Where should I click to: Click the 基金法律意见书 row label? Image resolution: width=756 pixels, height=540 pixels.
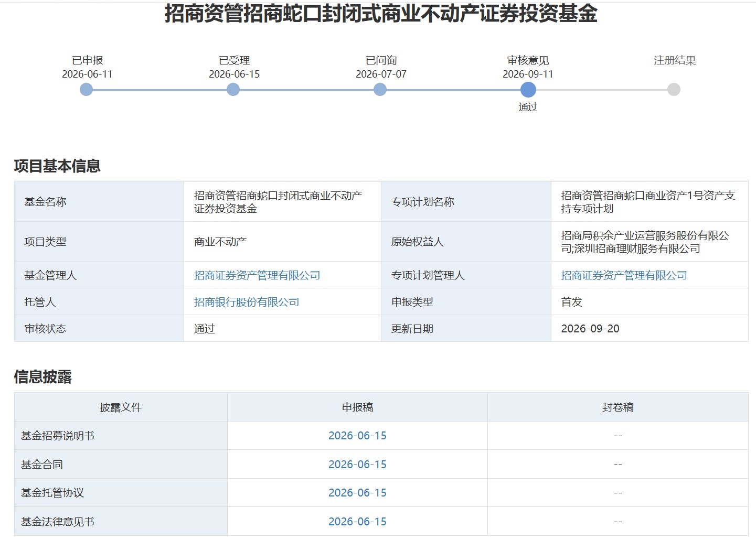point(58,522)
